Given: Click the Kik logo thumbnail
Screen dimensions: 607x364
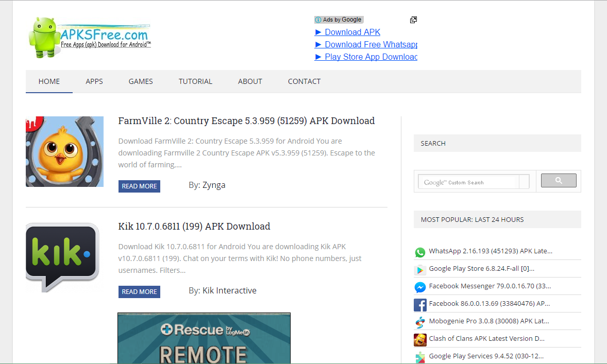Looking at the screenshot, I should pos(62,257).
